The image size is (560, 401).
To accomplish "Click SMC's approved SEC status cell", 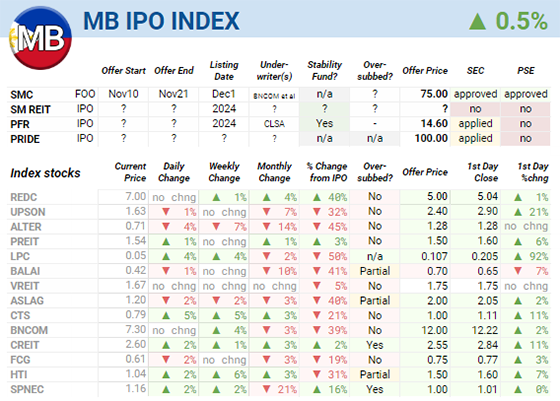I will [x=475, y=94].
